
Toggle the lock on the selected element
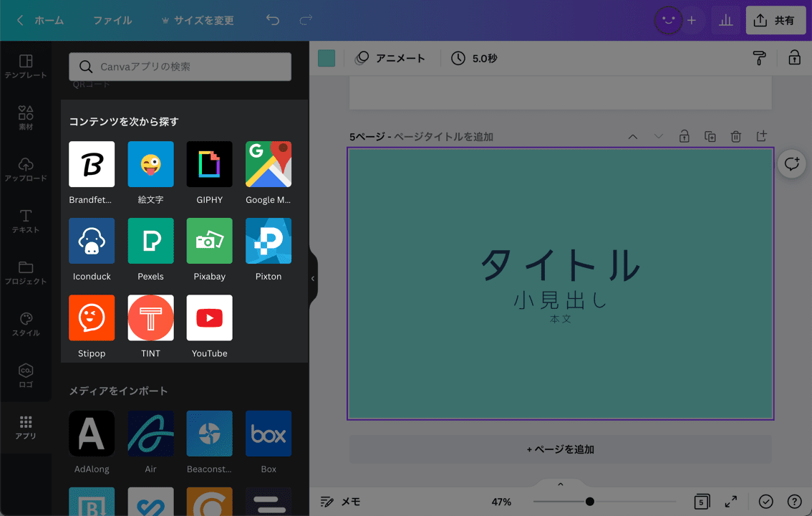[x=794, y=58]
